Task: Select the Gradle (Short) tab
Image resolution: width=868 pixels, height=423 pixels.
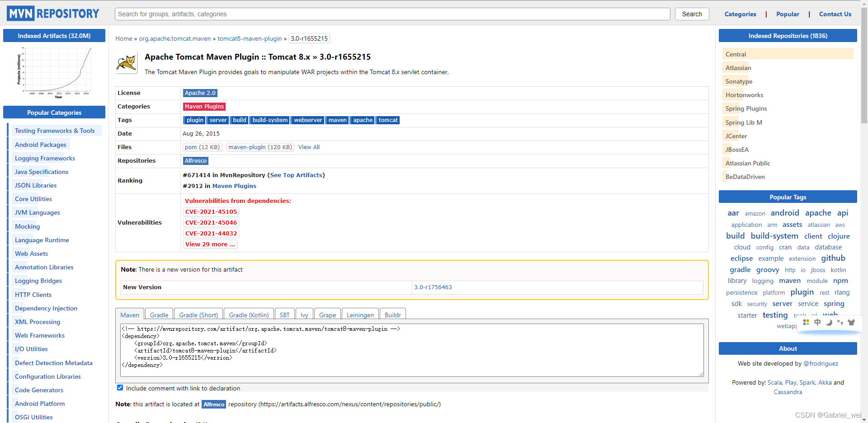Action: tap(198, 315)
